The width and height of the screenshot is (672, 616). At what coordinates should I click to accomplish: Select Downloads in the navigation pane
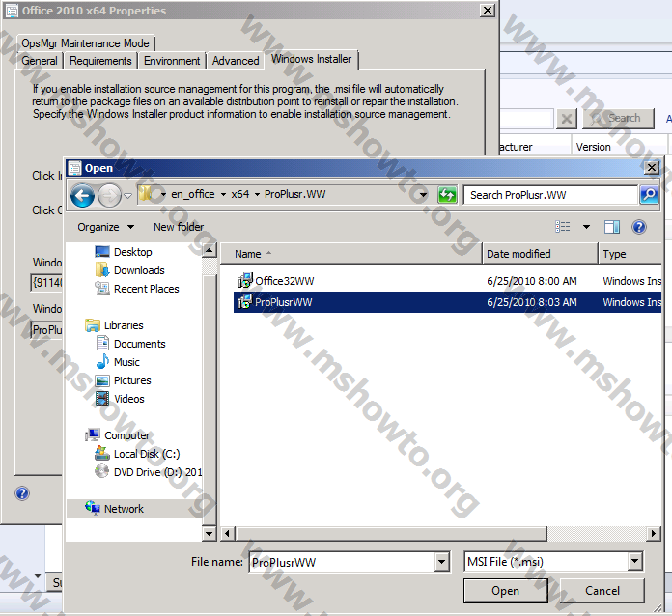tap(139, 270)
